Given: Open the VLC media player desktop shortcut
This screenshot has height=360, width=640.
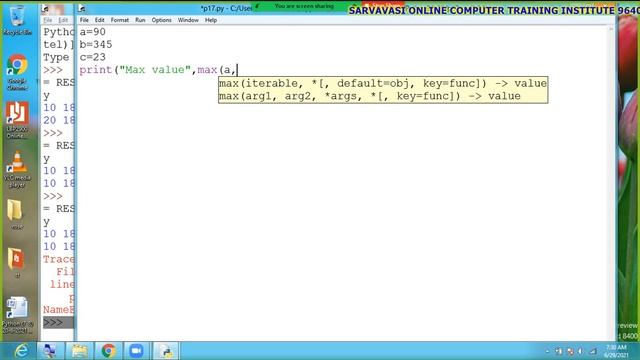Looking at the screenshot, I should pos(17,169).
